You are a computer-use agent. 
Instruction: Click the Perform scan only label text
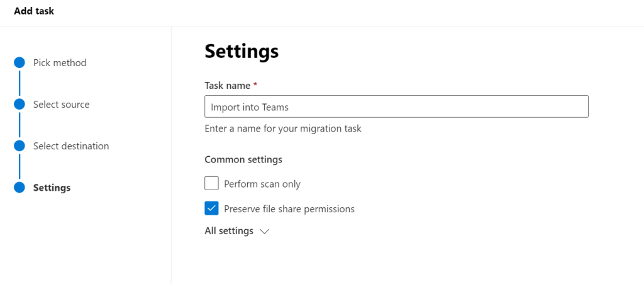tap(262, 185)
